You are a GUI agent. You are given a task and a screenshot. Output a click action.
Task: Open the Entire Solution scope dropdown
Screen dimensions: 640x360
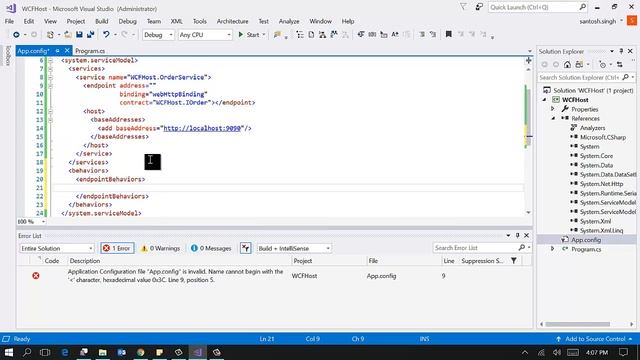(57, 248)
